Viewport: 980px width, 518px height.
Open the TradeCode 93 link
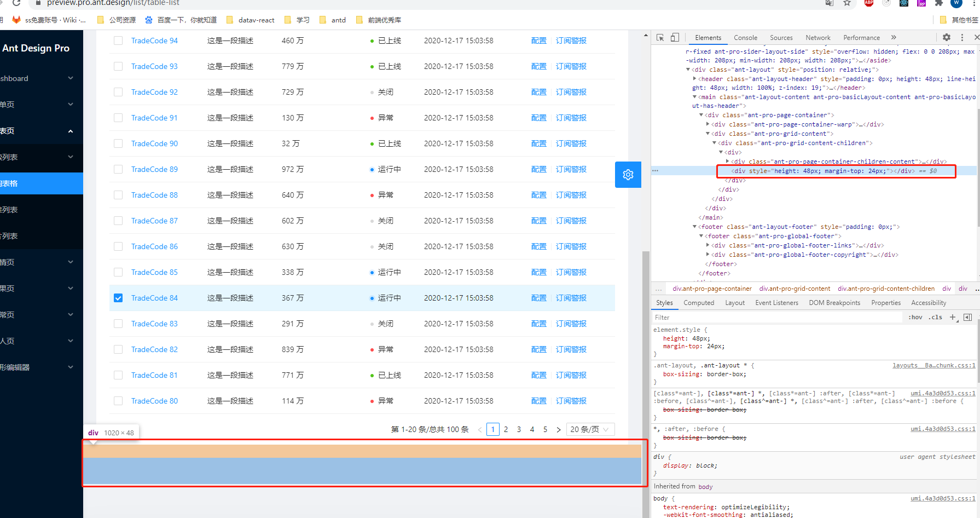point(154,66)
